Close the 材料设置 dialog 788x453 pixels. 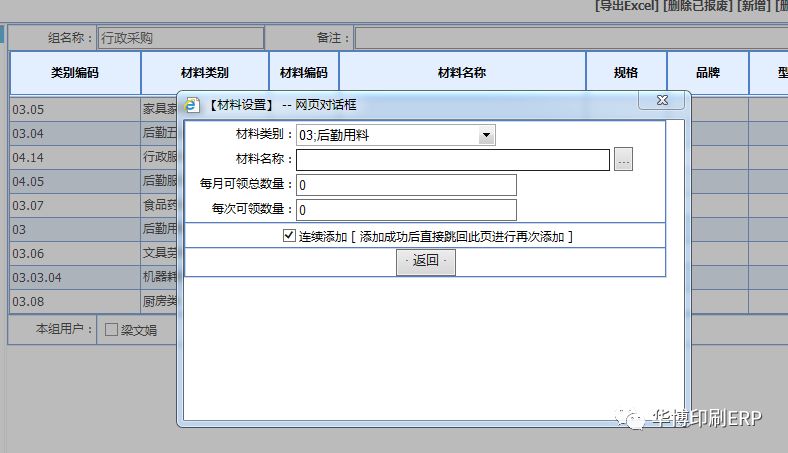(x=662, y=100)
